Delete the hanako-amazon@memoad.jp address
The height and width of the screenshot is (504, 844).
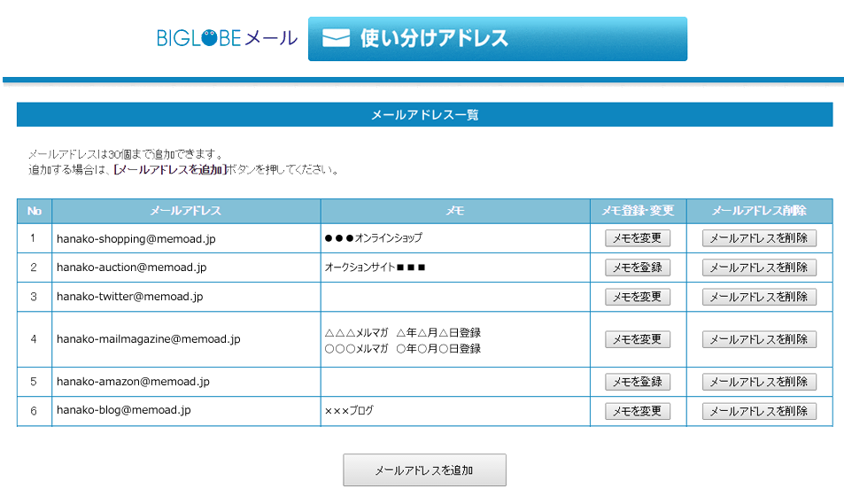[759, 382]
